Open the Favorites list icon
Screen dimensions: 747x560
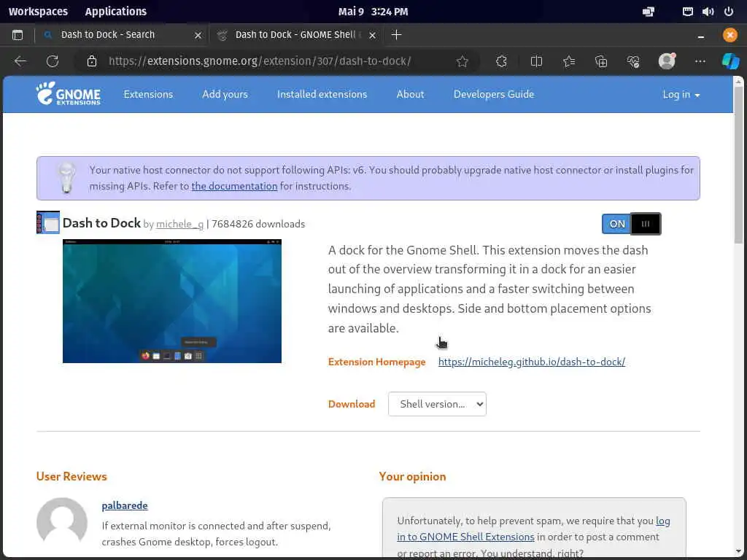569,61
